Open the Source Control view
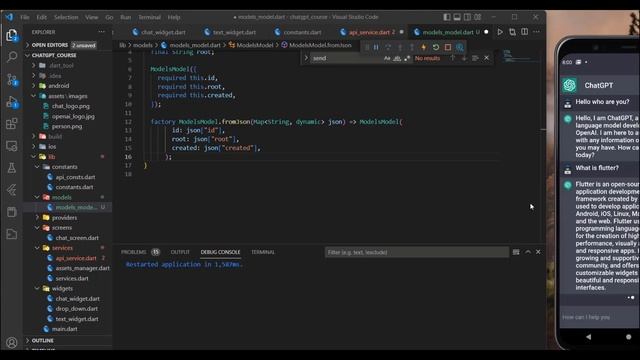This screenshot has width=640, height=360. (x=11, y=79)
